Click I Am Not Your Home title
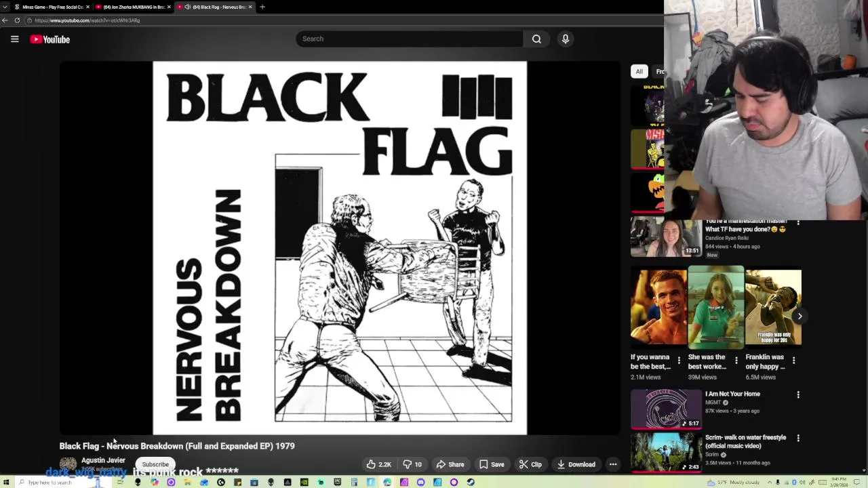Screen dimensions: 868x488 point(732,394)
